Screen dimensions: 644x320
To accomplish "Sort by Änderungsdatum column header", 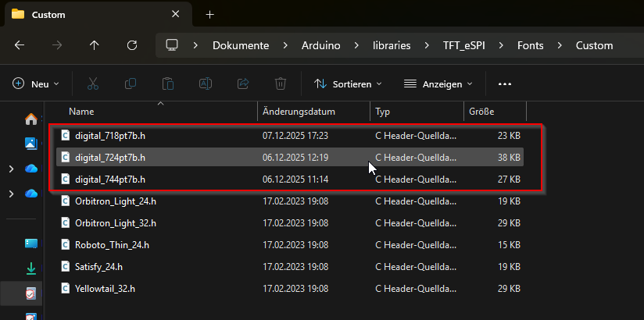I will pos(299,112).
